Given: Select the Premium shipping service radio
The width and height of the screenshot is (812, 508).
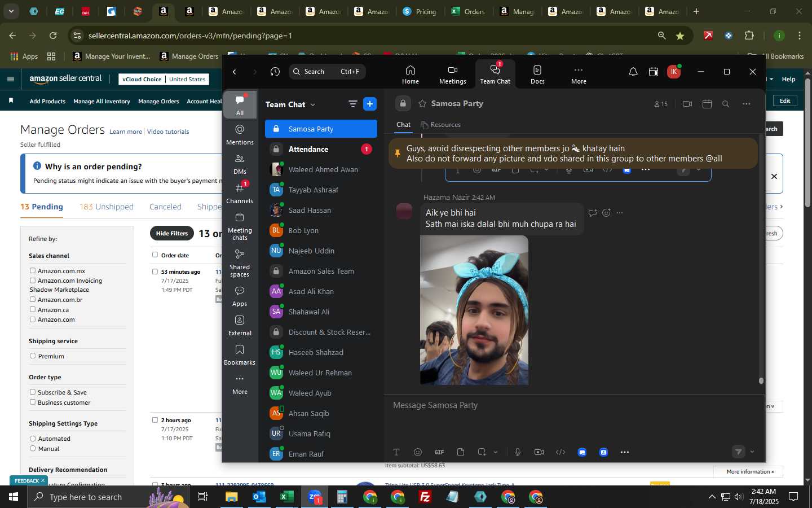Looking at the screenshot, I should pyautogui.click(x=33, y=356).
